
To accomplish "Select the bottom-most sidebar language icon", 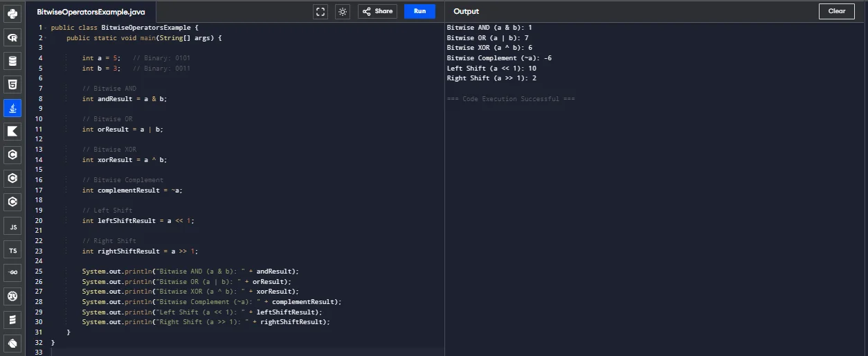I will pyautogui.click(x=12, y=343).
